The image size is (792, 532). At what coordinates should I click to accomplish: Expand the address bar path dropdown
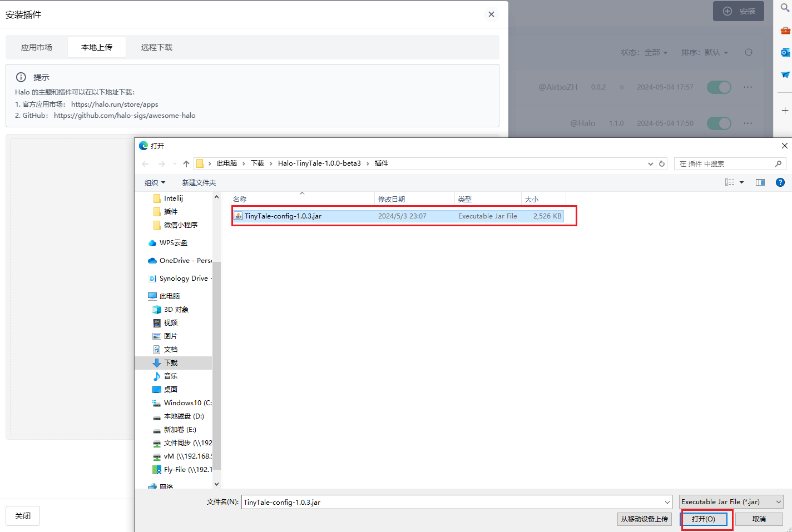click(651, 163)
